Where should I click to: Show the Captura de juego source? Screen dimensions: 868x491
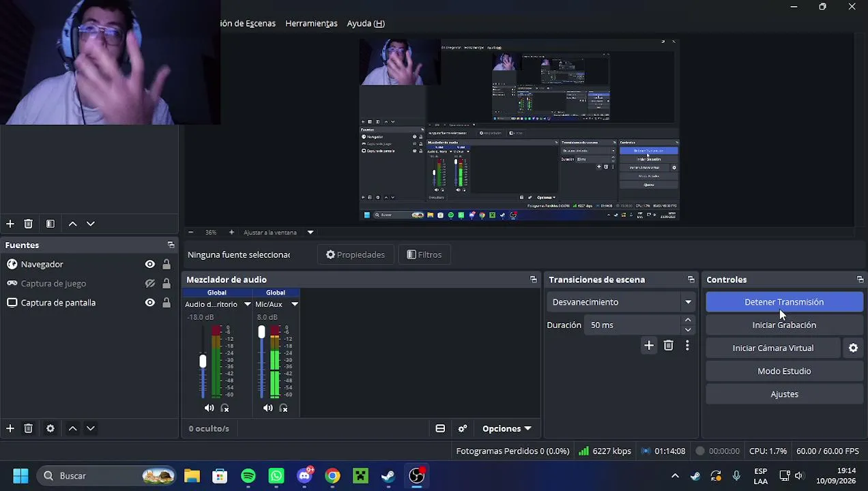click(149, 284)
